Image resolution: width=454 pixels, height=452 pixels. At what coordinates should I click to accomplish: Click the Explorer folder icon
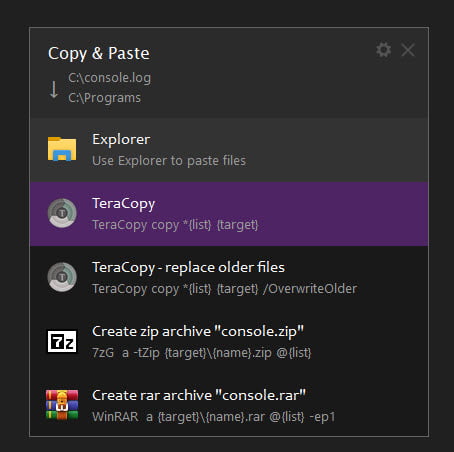[x=62, y=149]
